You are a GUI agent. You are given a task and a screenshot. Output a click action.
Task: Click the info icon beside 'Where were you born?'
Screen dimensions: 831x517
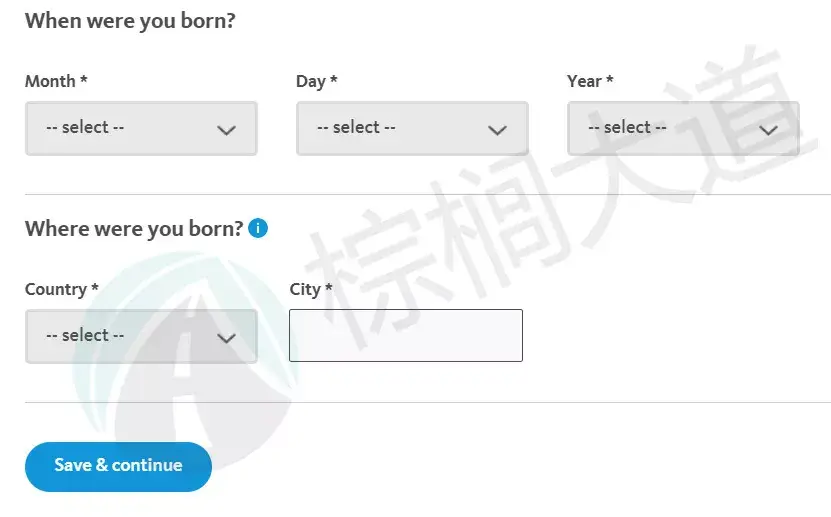(x=258, y=228)
